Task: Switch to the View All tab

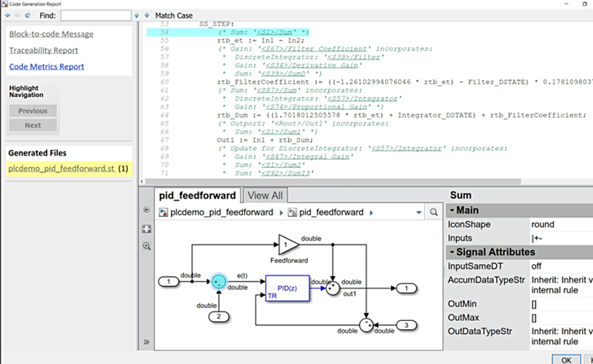Action: point(265,195)
